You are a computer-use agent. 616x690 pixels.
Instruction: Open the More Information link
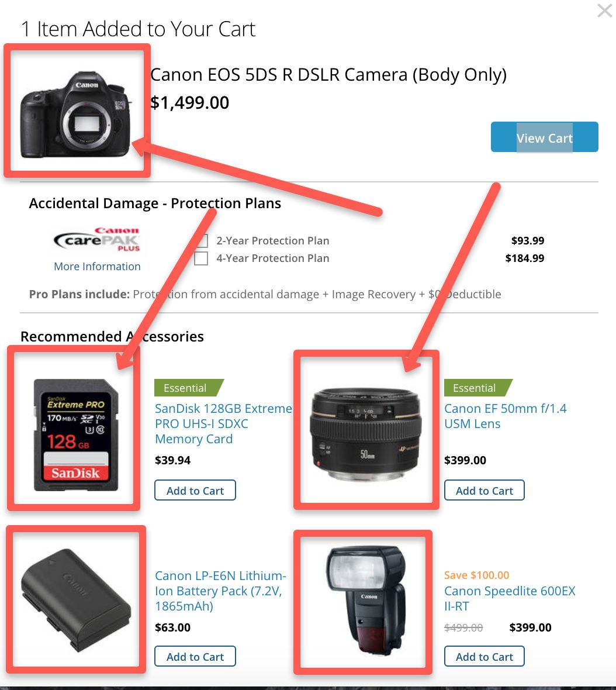pyautogui.click(x=97, y=266)
